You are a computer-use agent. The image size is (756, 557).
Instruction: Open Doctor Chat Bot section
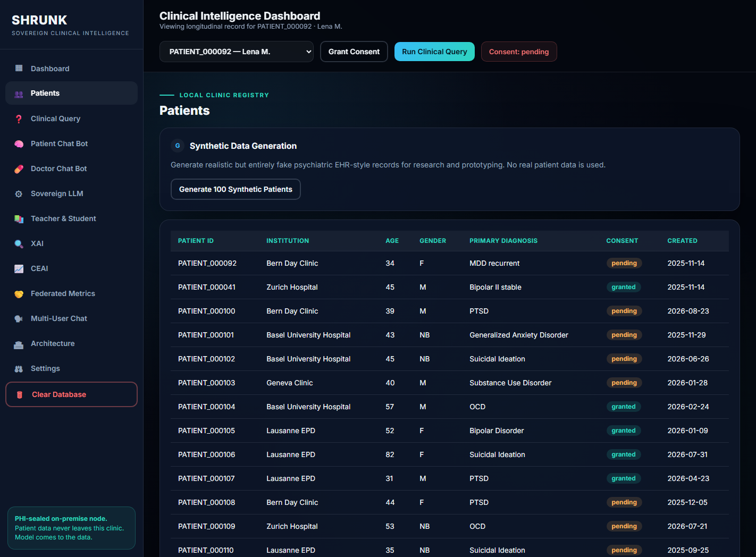[71, 168]
